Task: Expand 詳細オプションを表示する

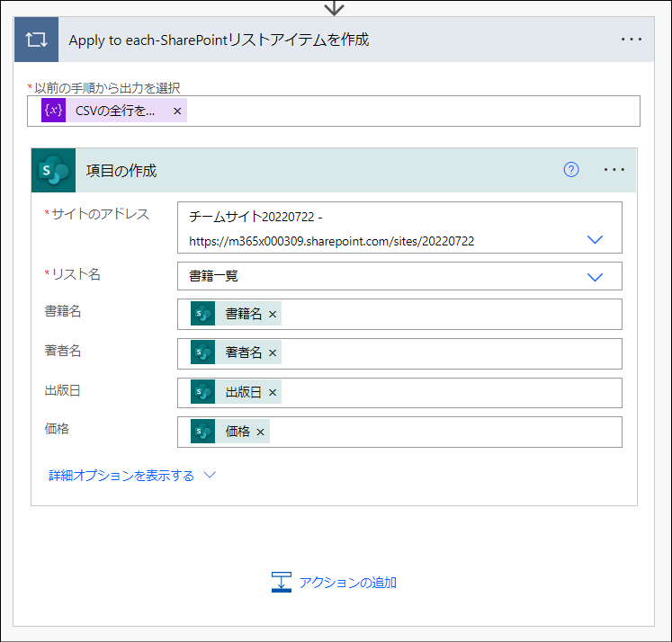Action: pyautogui.click(x=132, y=476)
